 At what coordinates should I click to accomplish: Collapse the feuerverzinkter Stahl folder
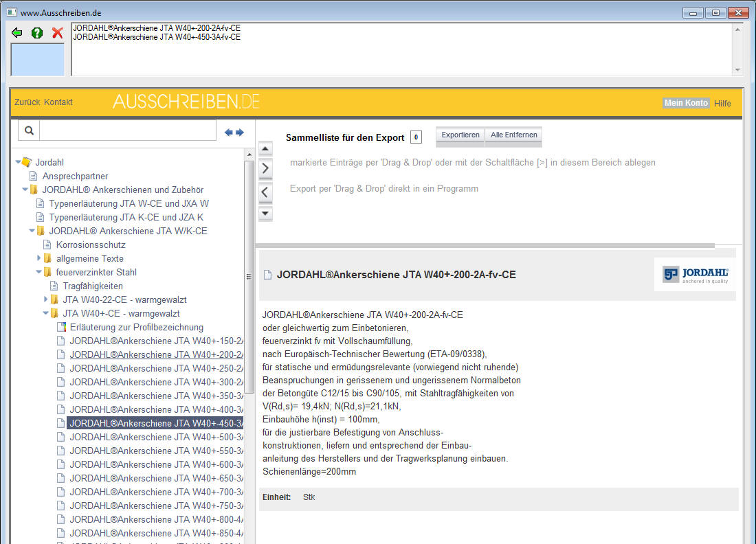click(39, 272)
